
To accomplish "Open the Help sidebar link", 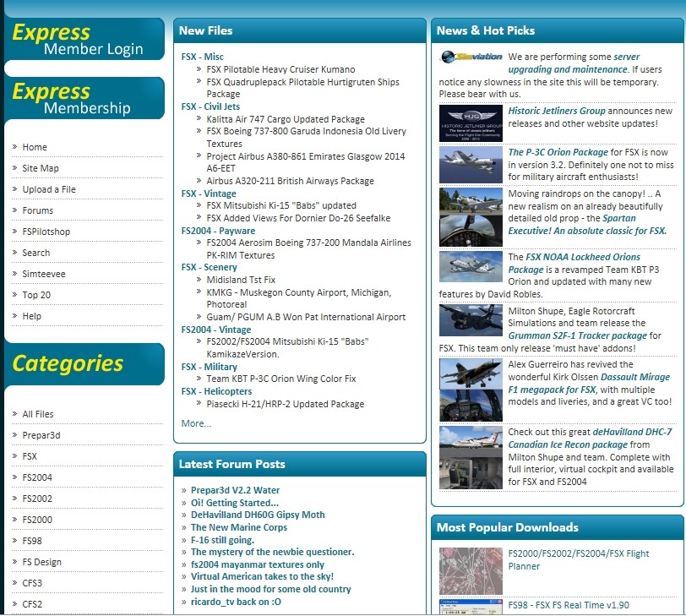I will click(x=31, y=316).
